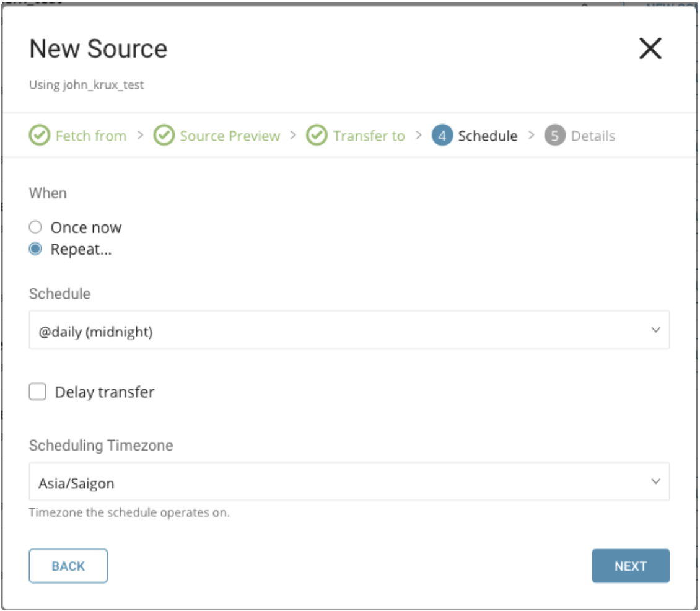Jump to the Details step
700x611 pixels.
coord(593,136)
